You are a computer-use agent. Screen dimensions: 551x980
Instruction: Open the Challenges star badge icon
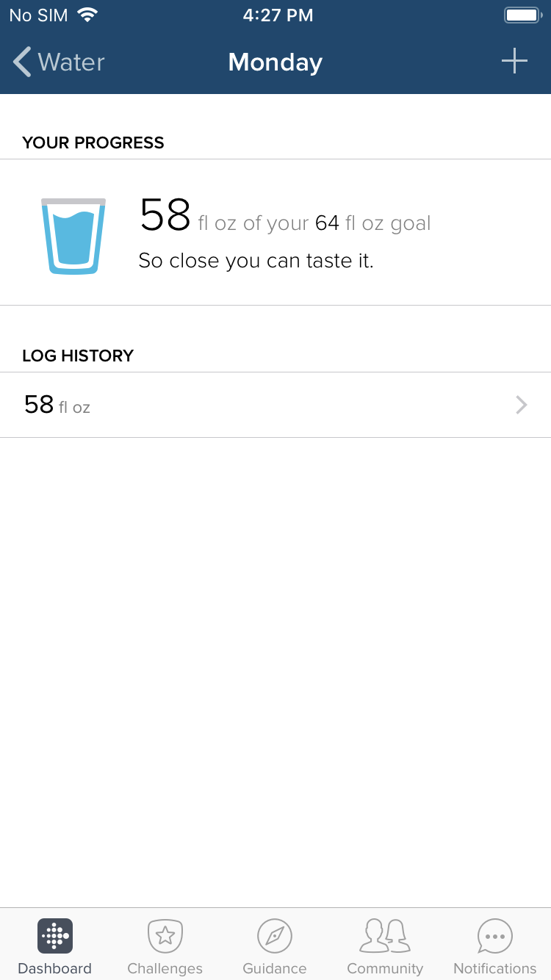[165, 936]
